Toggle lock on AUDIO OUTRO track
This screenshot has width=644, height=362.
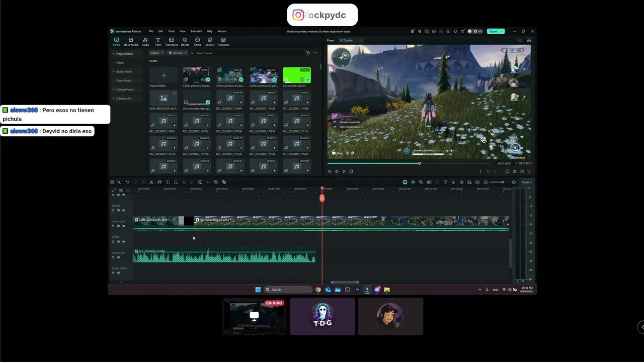pos(113,273)
